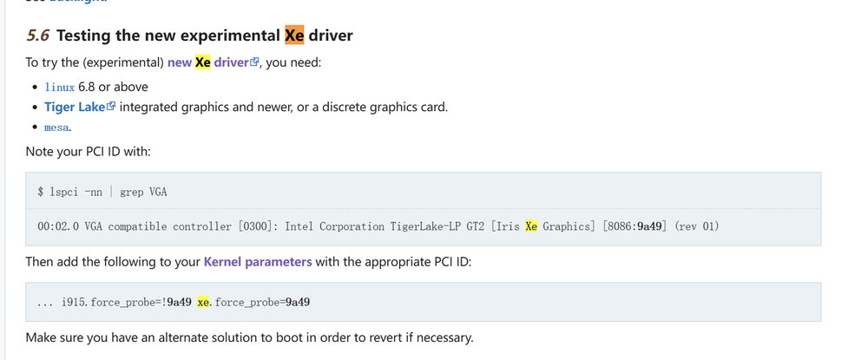
Task: Click the "$ lspci -nn | grep VGA" command
Action: tap(102, 192)
